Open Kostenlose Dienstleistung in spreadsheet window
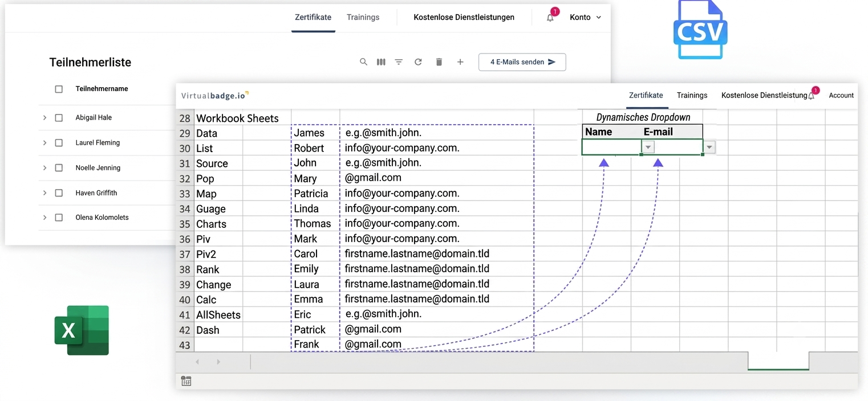Viewport: 868px width, 401px height. coord(764,96)
